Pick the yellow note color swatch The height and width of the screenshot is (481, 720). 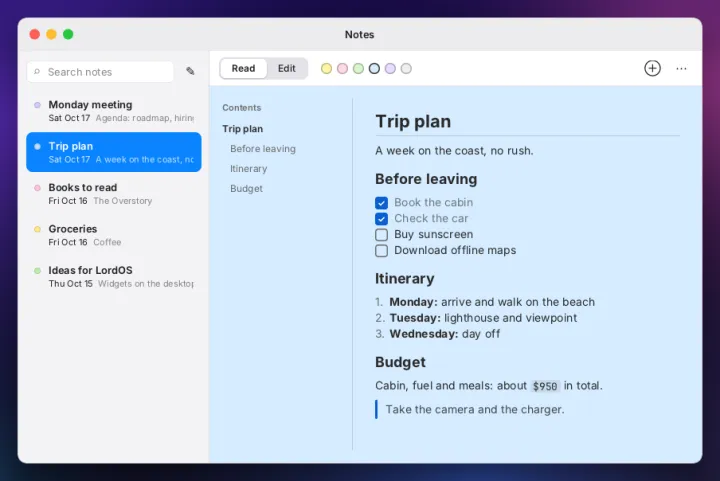pos(326,68)
